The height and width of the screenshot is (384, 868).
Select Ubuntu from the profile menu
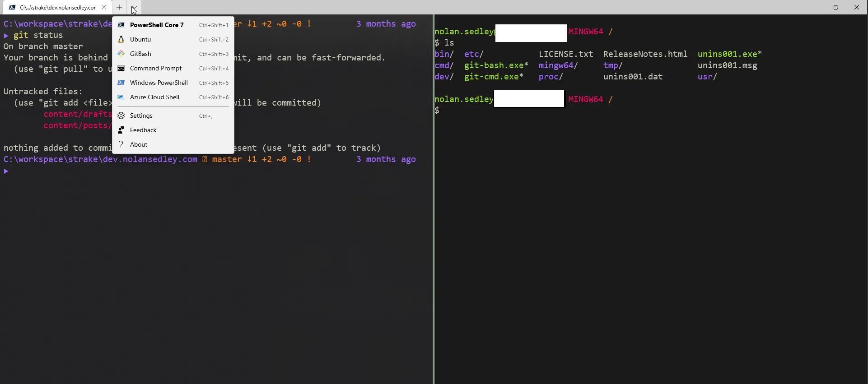173,39
